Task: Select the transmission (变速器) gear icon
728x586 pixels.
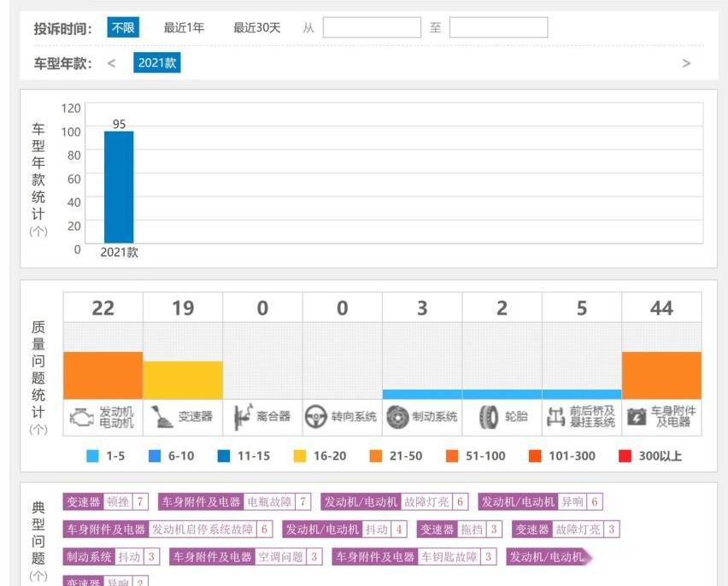Action: tap(162, 417)
